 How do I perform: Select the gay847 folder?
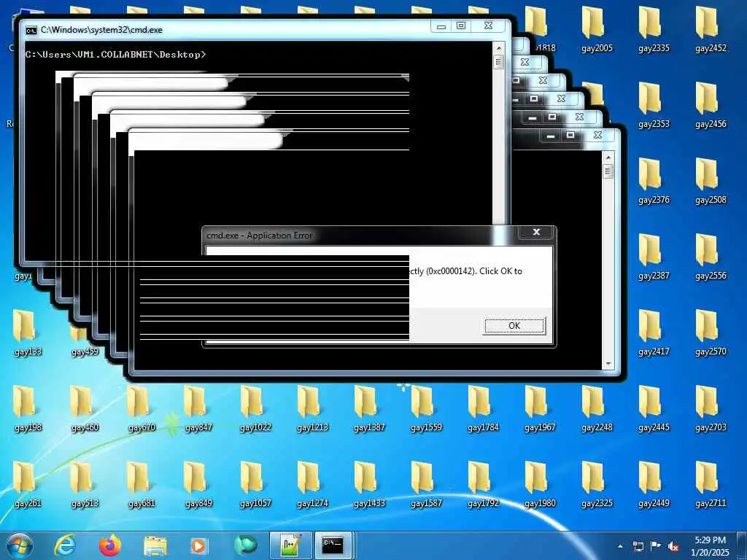coord(198,408)
